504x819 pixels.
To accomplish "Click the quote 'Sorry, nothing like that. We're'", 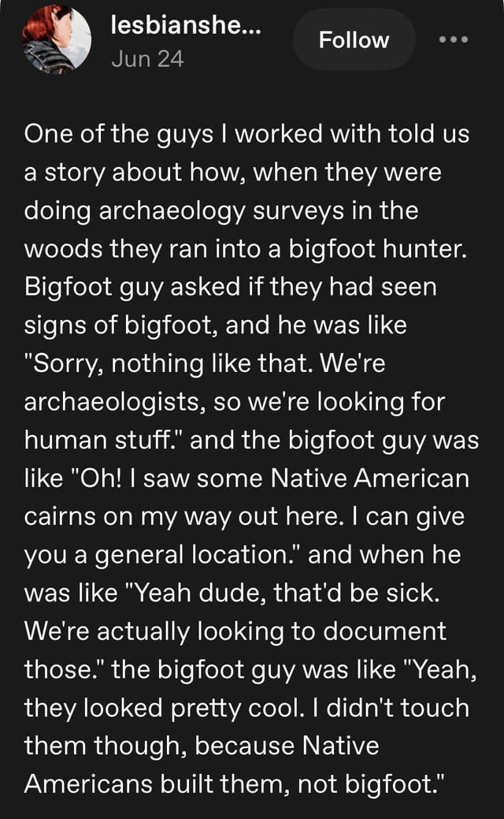I will [205, 363].
